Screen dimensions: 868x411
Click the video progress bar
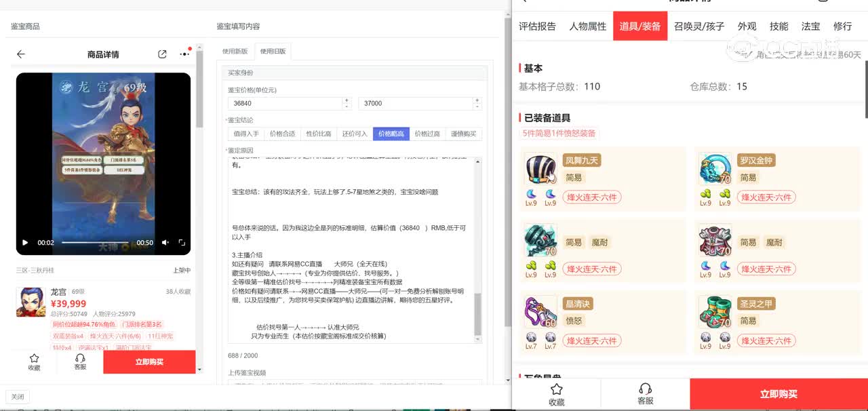click(x=95, y=242)
